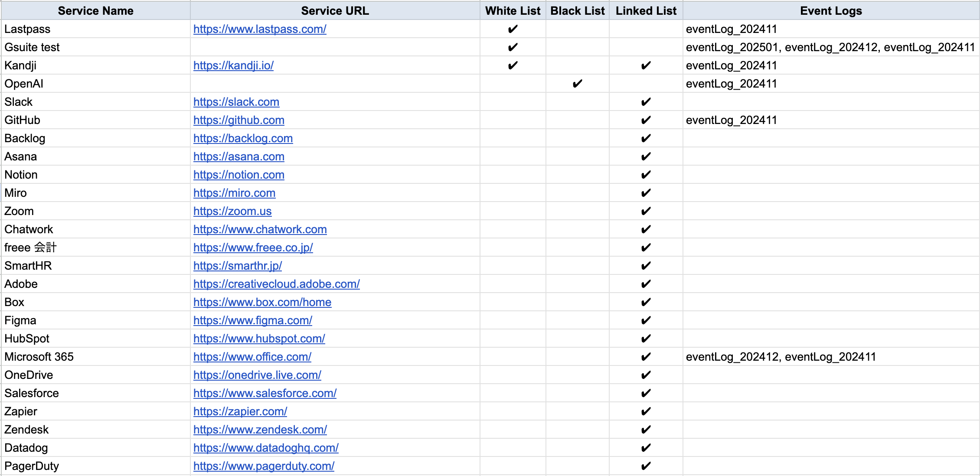The width and height of the screenshot is (980, 476).
Task: Select the Kandji eventLog_202411 cell
Action: click(x=831, y=65)
